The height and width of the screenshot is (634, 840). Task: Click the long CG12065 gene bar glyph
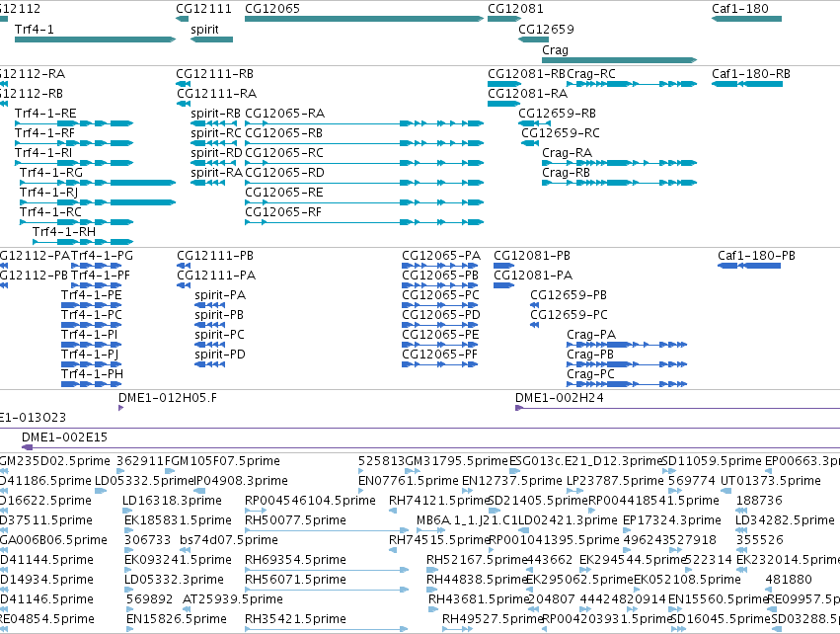point(364,19)
